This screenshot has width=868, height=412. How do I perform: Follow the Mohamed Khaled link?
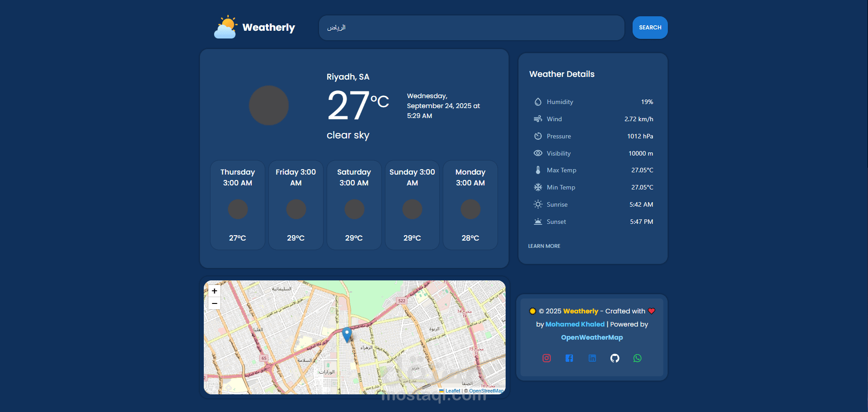point(575,324)
